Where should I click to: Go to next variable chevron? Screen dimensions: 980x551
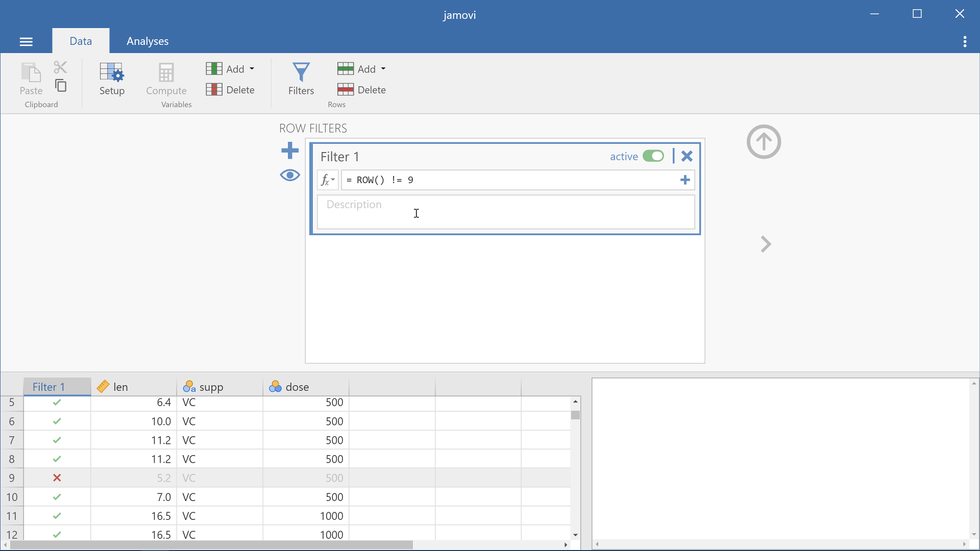(766, 244)
